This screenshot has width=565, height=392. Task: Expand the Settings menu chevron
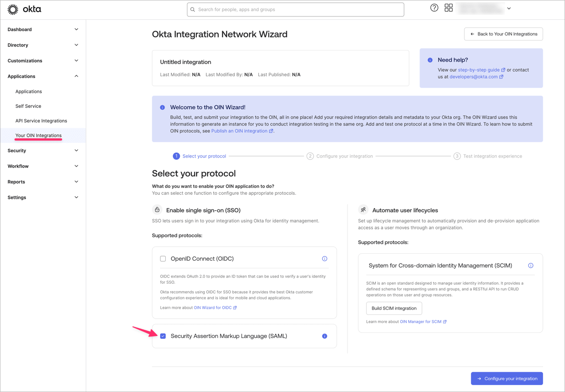point(76,197)
